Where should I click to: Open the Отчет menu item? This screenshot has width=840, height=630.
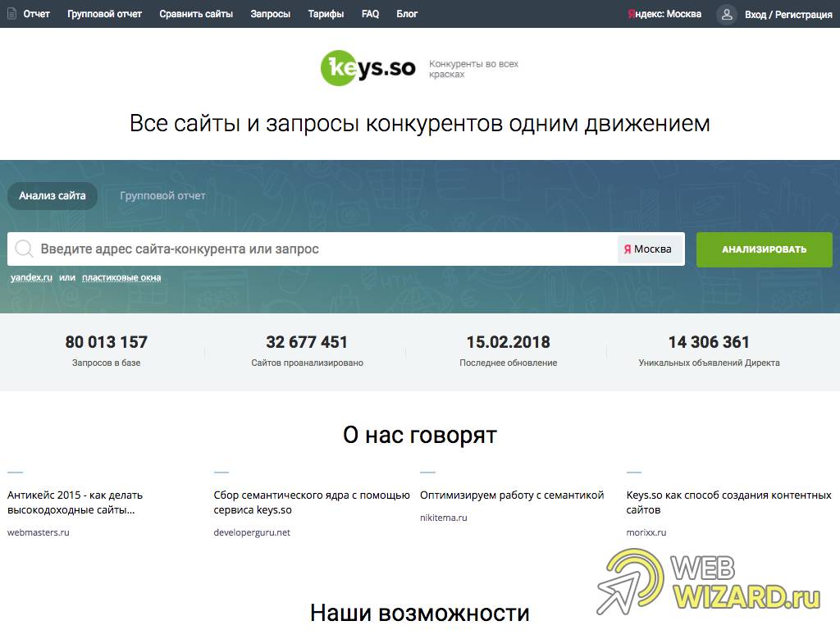(x=36, y=14)
